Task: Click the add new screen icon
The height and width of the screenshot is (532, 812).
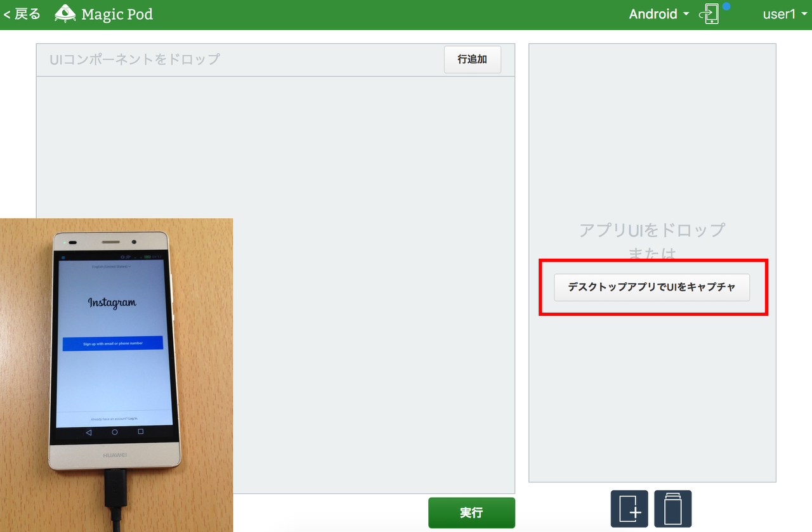Action: pos(629,509)
